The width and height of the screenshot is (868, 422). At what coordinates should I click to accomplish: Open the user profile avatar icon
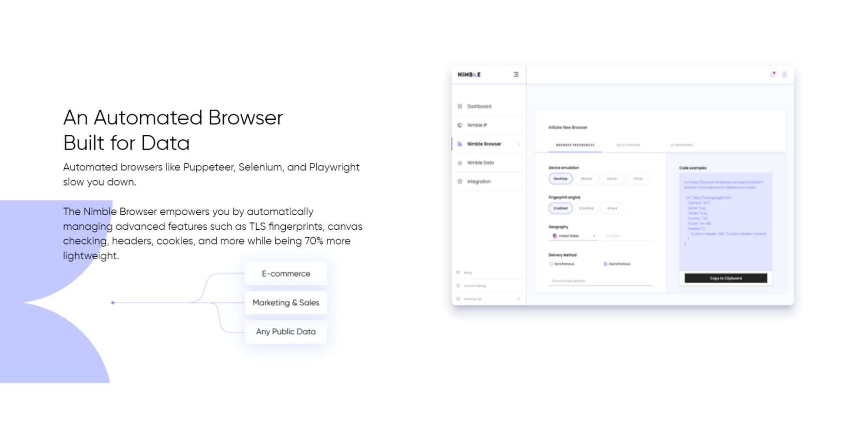(x=784, y=75)
